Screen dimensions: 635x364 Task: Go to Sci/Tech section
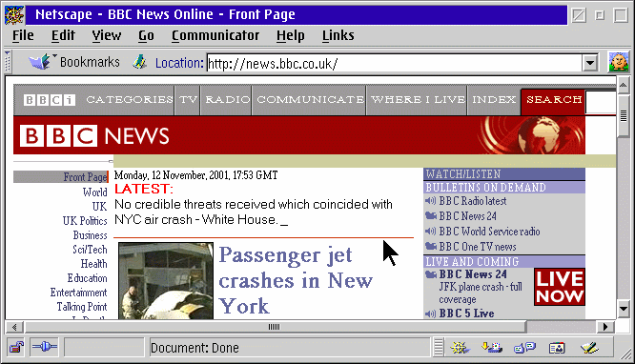[90, 250]
